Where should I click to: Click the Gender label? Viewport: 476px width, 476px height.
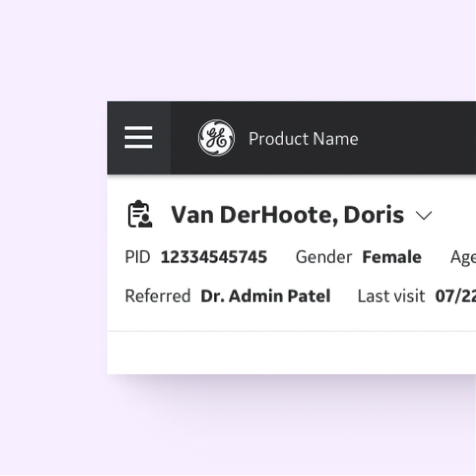pyautogui.click(x=324, y=257)
